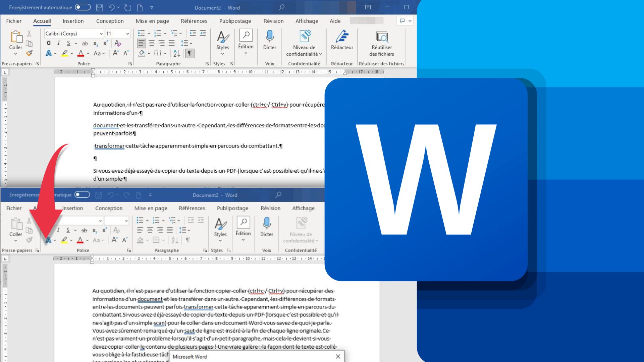Apply paragraph shading bucket, top window

[x=142, y=53]
